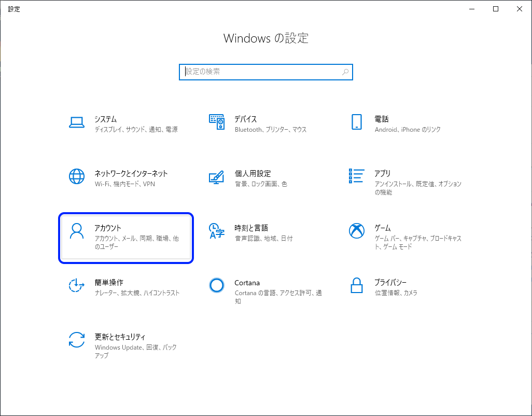Open the デバイス keyboard and speaker icon
Screen dimensions: 532x416
click(x=216, y=122)
